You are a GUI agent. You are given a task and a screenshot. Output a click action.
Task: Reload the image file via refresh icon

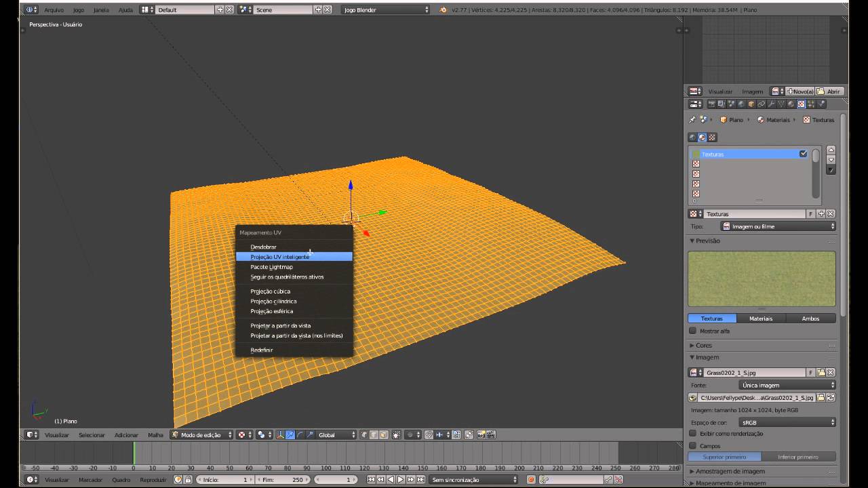click(831, 398)
